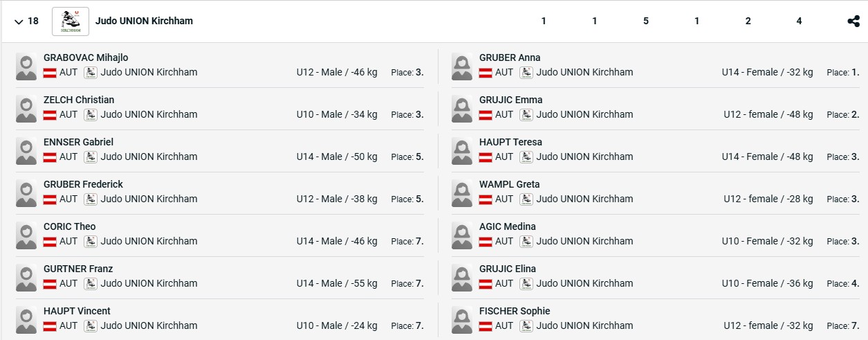Collapse the Judo UNION Kirchham club row

pyautogui.click(x=18, y=21)
